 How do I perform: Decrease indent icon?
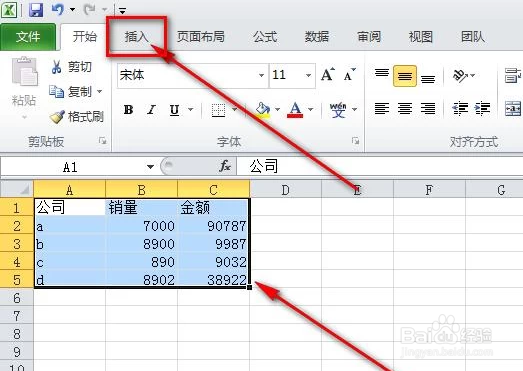[x=460, y=109]
